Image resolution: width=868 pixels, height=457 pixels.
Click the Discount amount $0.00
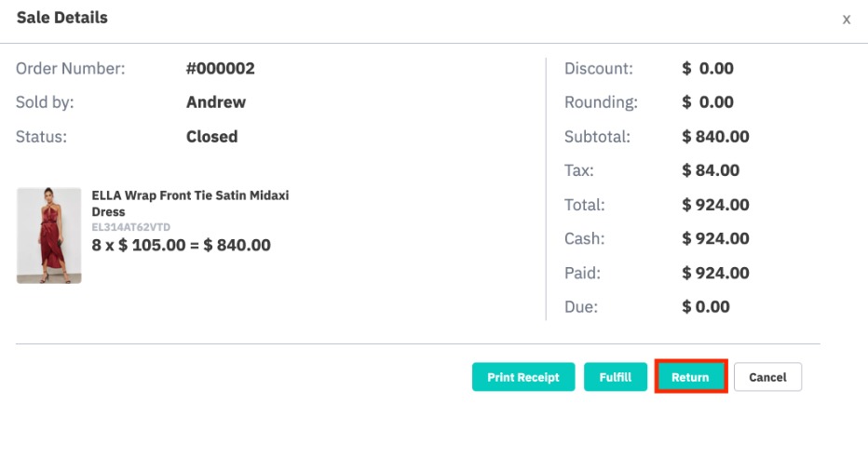708,68
